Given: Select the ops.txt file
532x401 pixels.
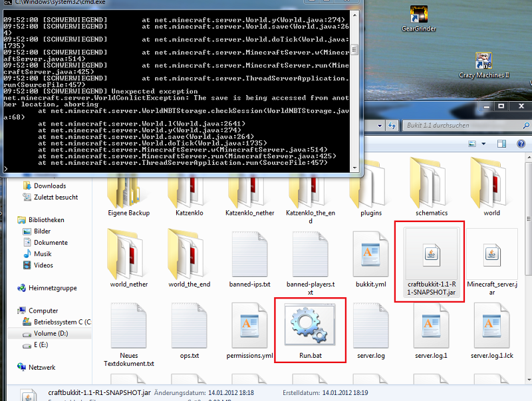Looking at the screenshot, I should click(190, 331).
